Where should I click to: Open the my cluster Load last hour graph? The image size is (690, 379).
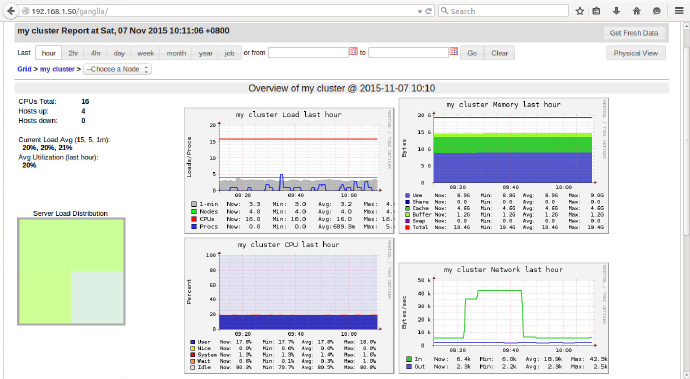(x=289, y=170)
